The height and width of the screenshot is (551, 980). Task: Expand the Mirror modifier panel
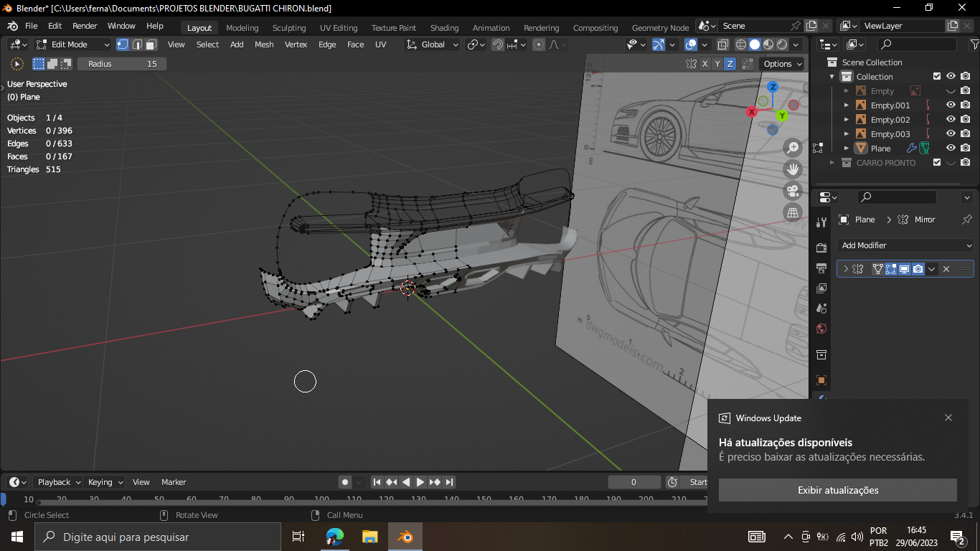[x=846, y=269]
